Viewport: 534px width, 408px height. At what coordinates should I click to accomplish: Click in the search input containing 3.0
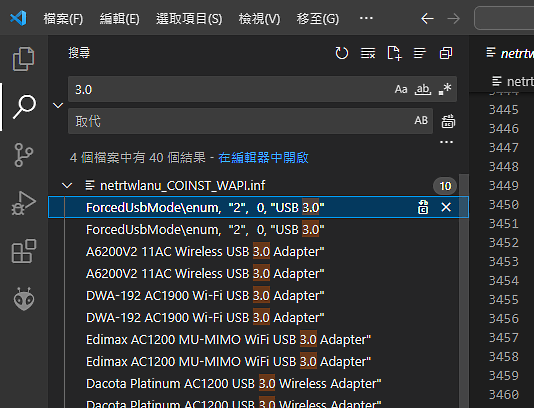[x=232, y=89]
